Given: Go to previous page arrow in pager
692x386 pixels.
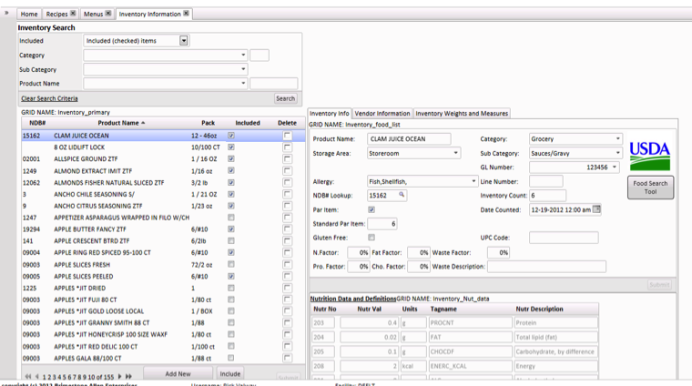Looking at the screenshot, I should coord(37,376).
